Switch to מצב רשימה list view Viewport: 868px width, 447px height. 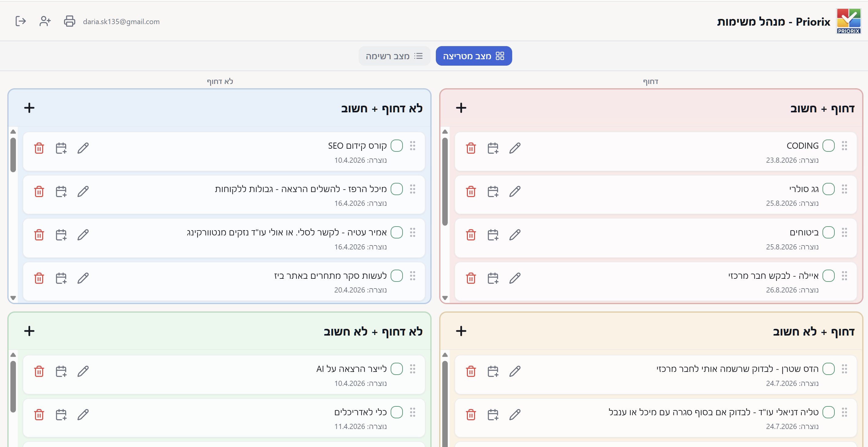pos(394,56)
